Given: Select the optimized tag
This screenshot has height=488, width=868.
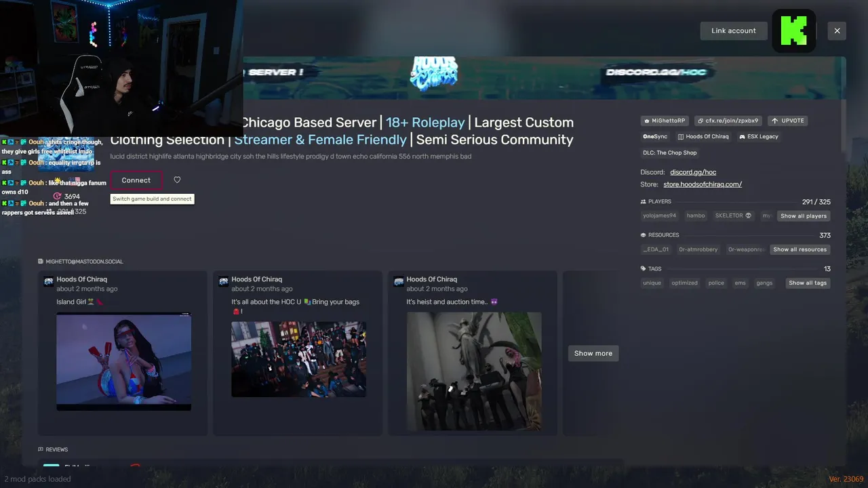Looking at the screenshot, I should pyautogui.click(x=684, y=283).
